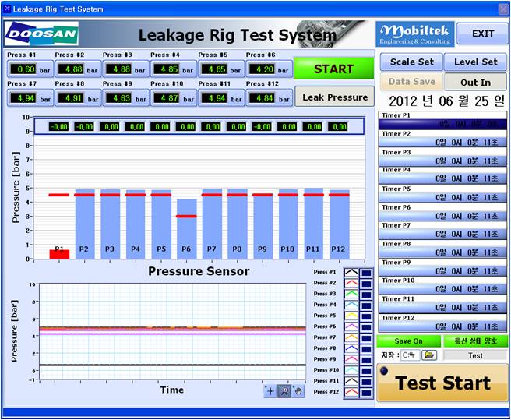Toggle the Save On indicator
Image resolution: width=511 pixels, height=420 pixels.
[409, 341]
